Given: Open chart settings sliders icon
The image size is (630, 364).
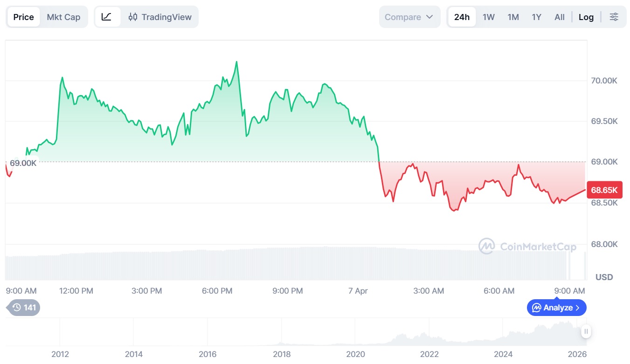Looking at the screenshot, I should [x=614, y=17].
